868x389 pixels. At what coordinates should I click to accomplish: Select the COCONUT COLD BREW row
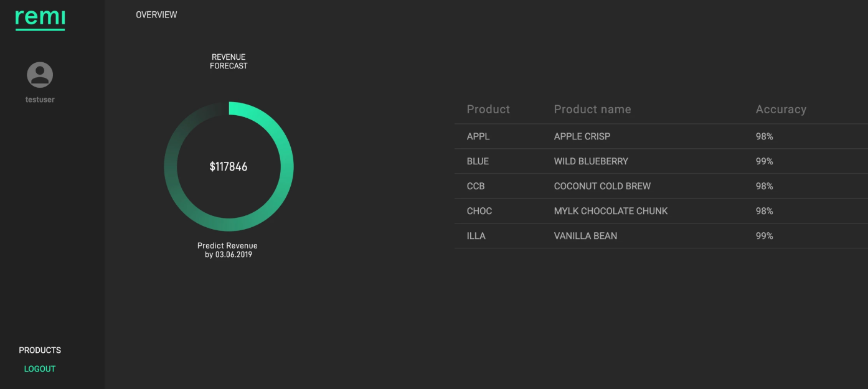coord(661,186)
